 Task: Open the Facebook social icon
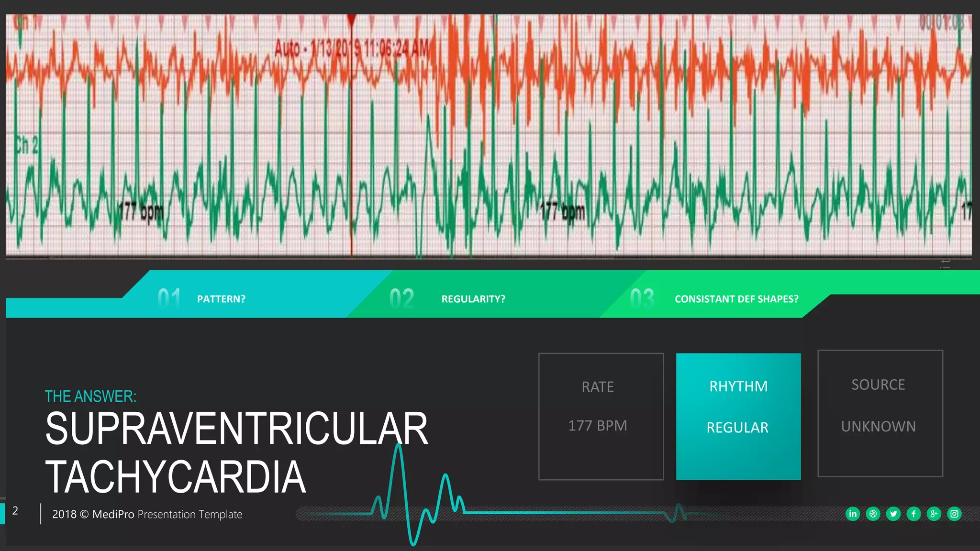pyautogui.click(x=913, y=514)
